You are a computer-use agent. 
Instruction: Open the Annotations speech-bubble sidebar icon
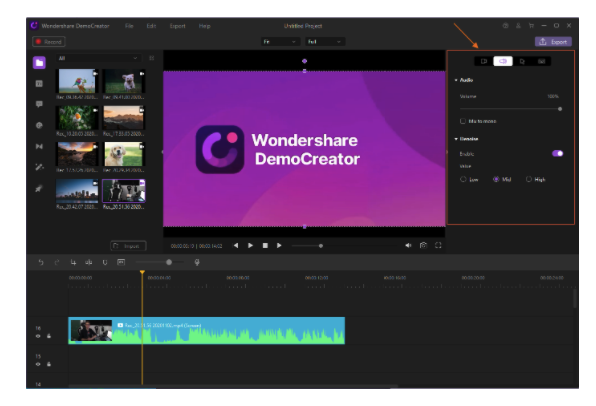pyautogui.click(x=39, y=104)
